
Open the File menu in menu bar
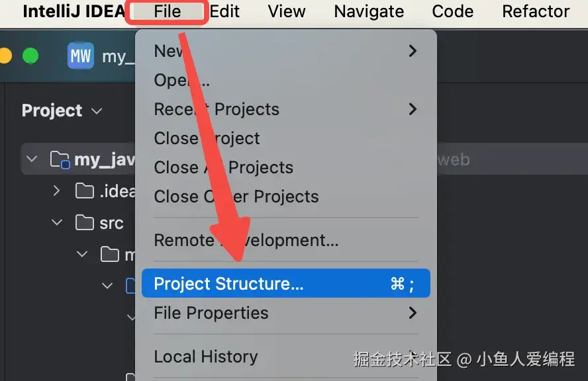tap(167, 11)
